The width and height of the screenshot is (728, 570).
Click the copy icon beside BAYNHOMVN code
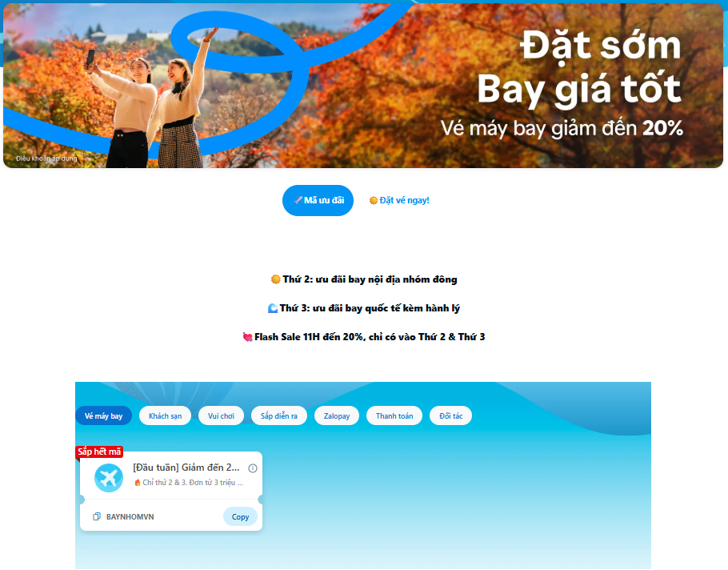tap(97, 516)
